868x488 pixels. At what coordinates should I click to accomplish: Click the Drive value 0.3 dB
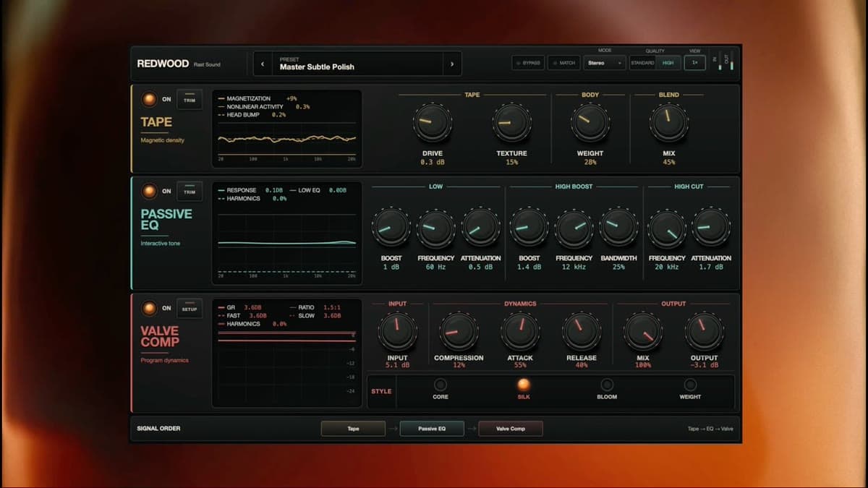(433, 162)
